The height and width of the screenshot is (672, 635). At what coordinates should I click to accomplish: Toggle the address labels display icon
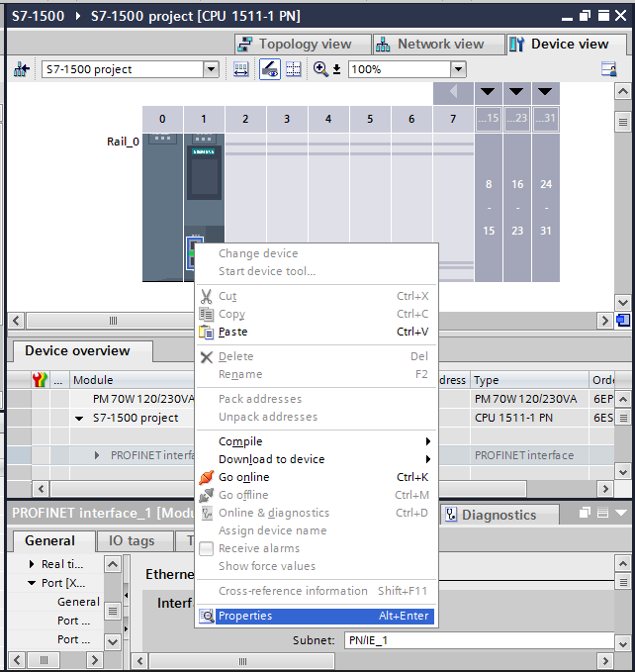pos(268,69)
